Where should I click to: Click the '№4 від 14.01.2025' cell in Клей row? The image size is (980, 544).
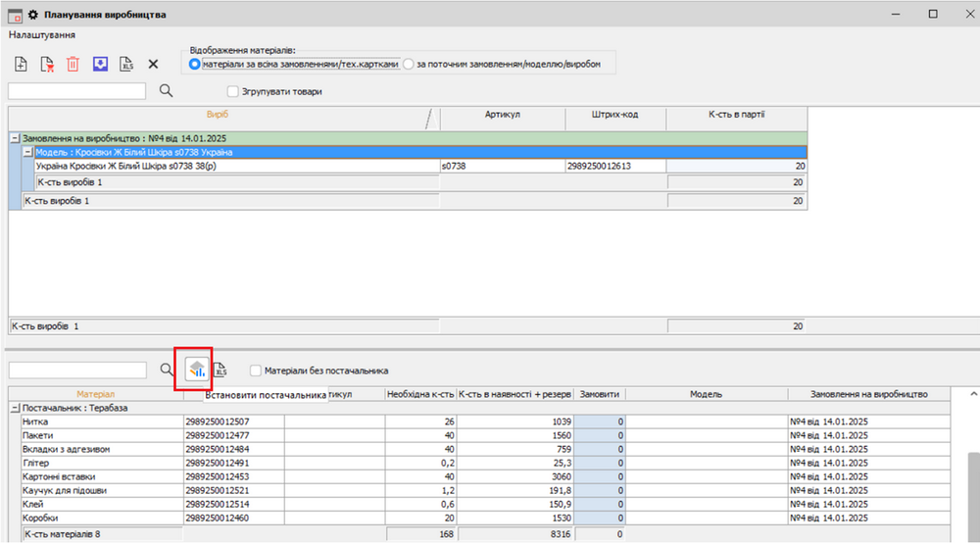click(868, 504)
